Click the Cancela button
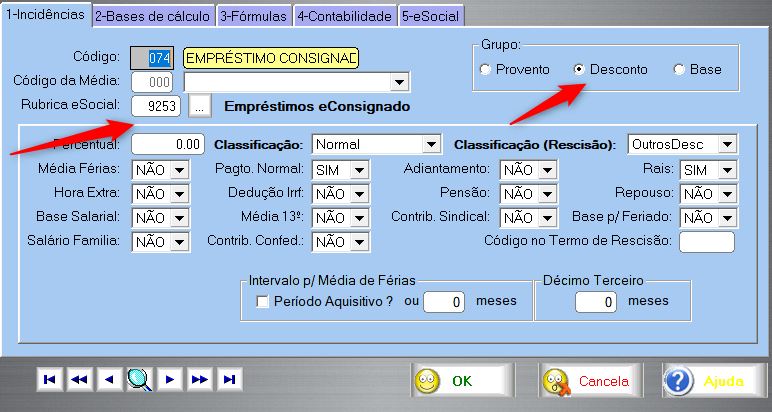Screen dimensions: 772x412 (590, 380)
